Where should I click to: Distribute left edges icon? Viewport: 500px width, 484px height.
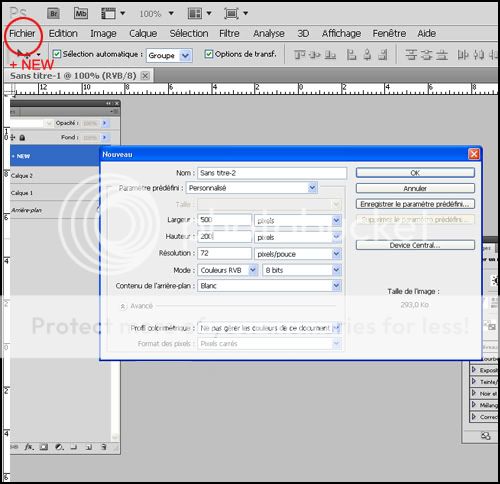(463, 55)
